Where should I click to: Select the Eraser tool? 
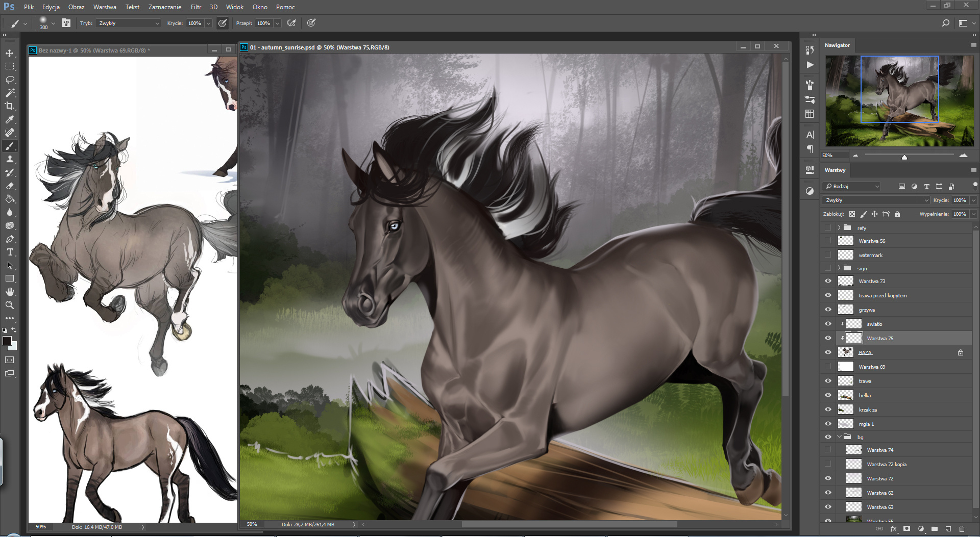coord(10,186)
